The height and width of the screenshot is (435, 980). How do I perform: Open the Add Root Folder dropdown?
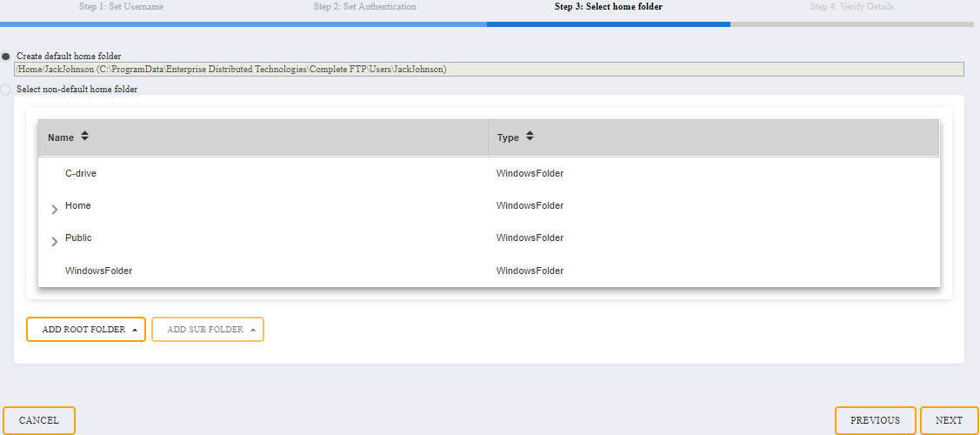86,330
